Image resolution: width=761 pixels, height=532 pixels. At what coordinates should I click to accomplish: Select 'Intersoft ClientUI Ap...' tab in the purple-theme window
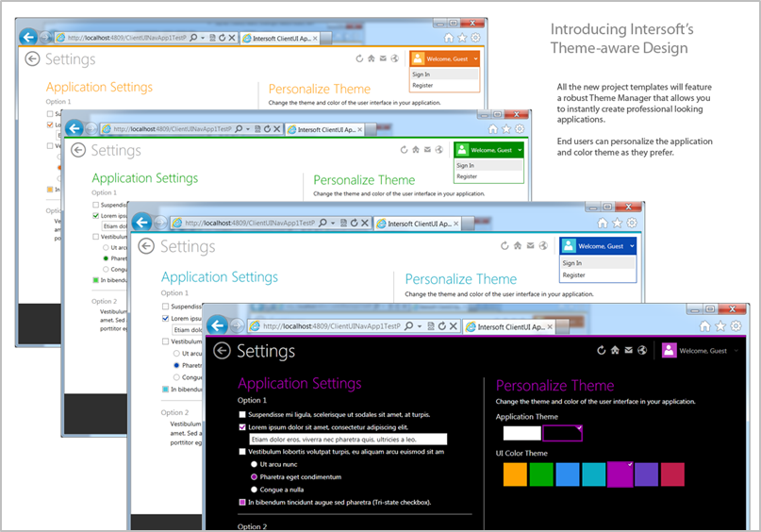point(508,326)
